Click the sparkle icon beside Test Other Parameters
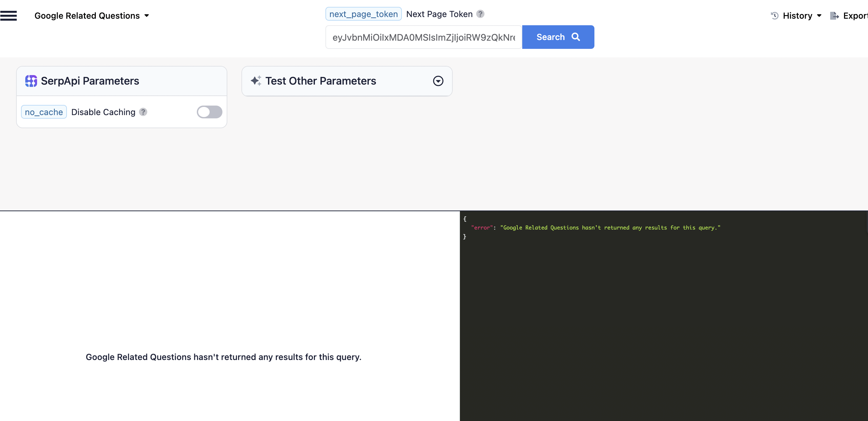The image size is (868, 421). [x=256, y=81]
